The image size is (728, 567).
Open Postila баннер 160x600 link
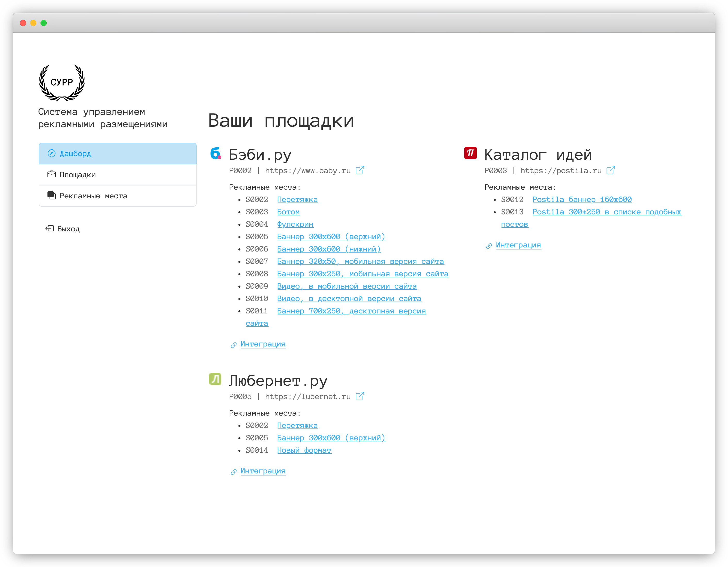pos(582,199)
